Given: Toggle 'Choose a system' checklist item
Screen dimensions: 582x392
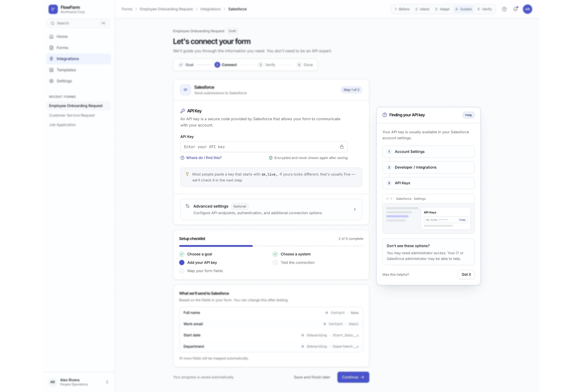Looking at the screenshot, I should coord(292,254).
